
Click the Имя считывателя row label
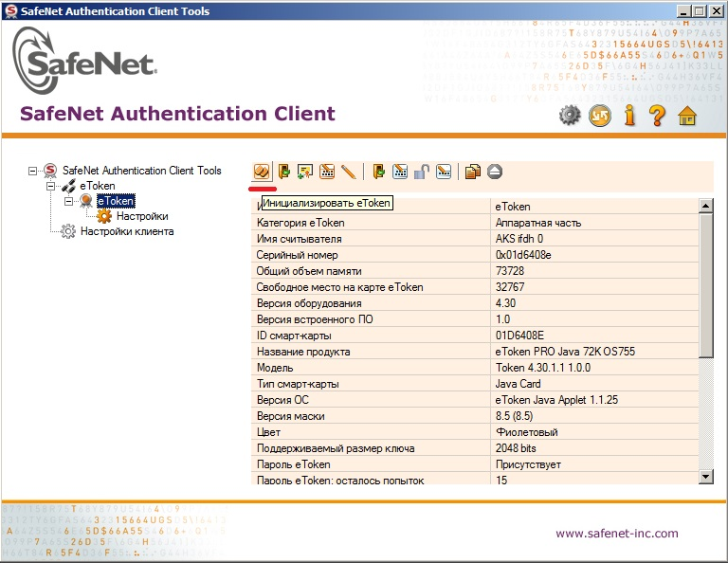pos(299,239)
